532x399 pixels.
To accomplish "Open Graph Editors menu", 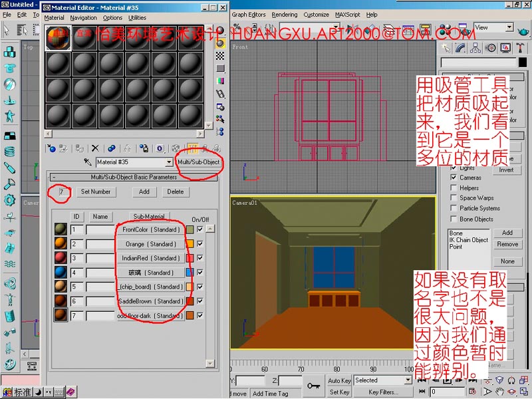I will [x=248, y=15].
